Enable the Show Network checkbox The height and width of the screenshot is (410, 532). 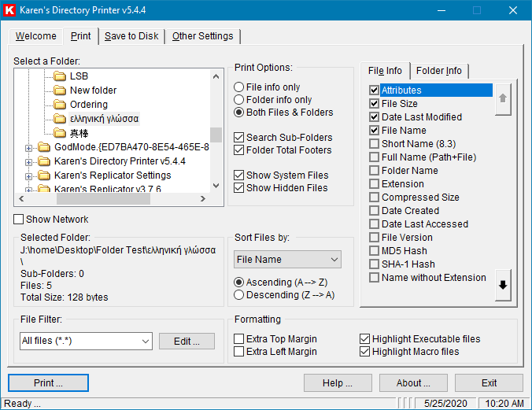click(19, 220)
